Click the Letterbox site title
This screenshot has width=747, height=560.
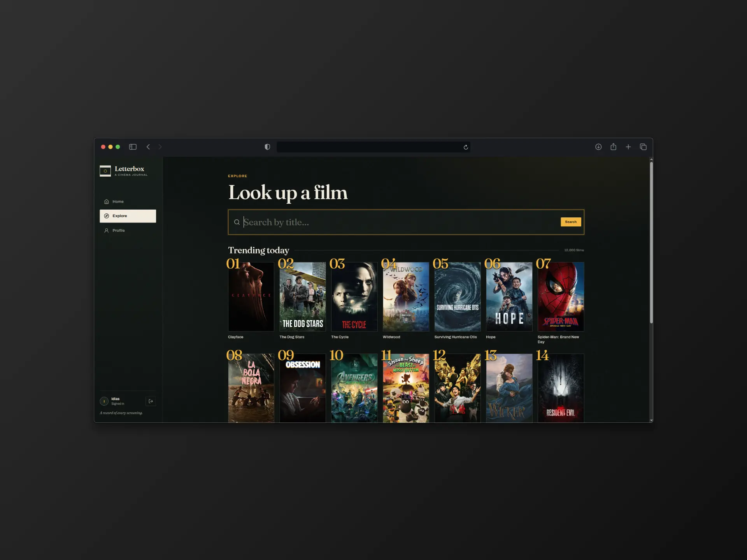129,169
